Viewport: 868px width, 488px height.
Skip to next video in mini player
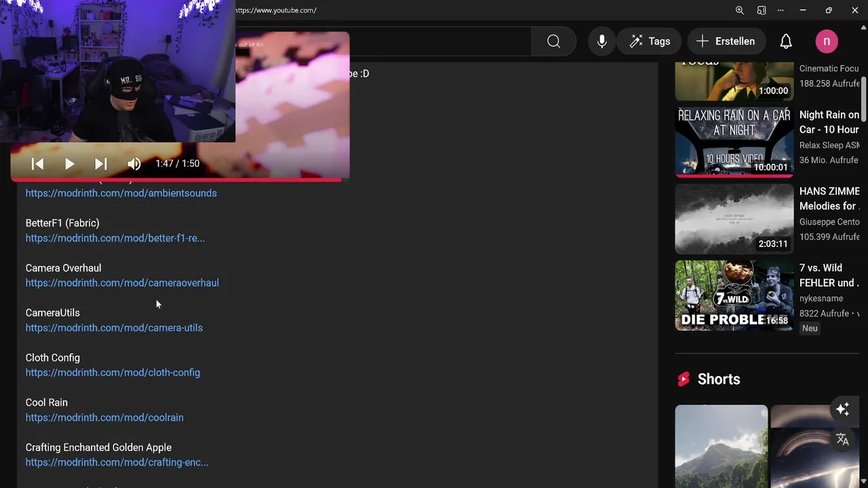tap(100, 163)
